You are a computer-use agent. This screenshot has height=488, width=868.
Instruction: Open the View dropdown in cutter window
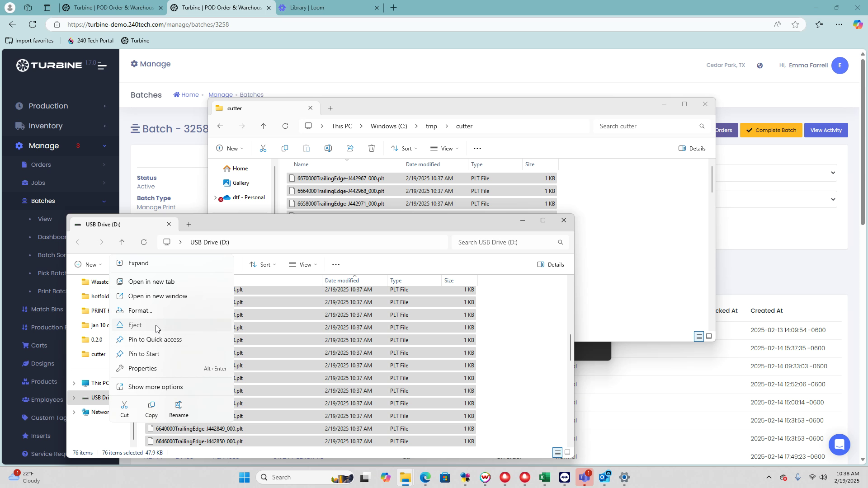(x=444, y=149)
